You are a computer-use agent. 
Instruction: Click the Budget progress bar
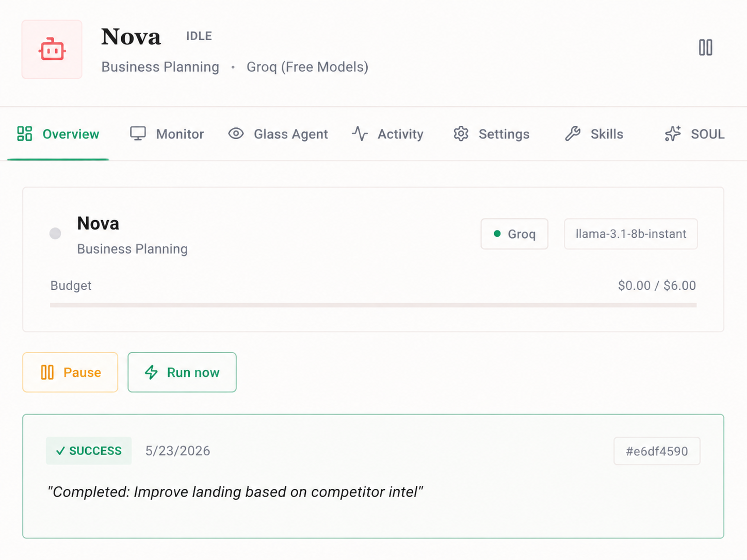[373, 305]
